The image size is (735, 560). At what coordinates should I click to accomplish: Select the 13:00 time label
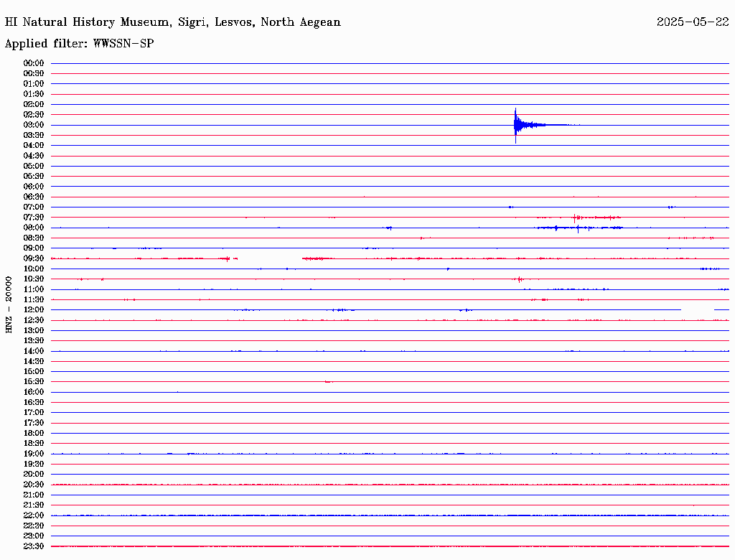pos(34,331)
